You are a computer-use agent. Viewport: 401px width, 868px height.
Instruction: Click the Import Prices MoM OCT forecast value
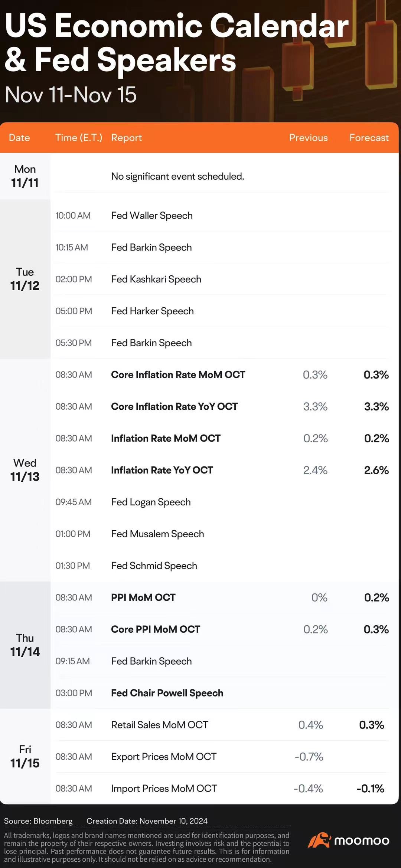370,789
